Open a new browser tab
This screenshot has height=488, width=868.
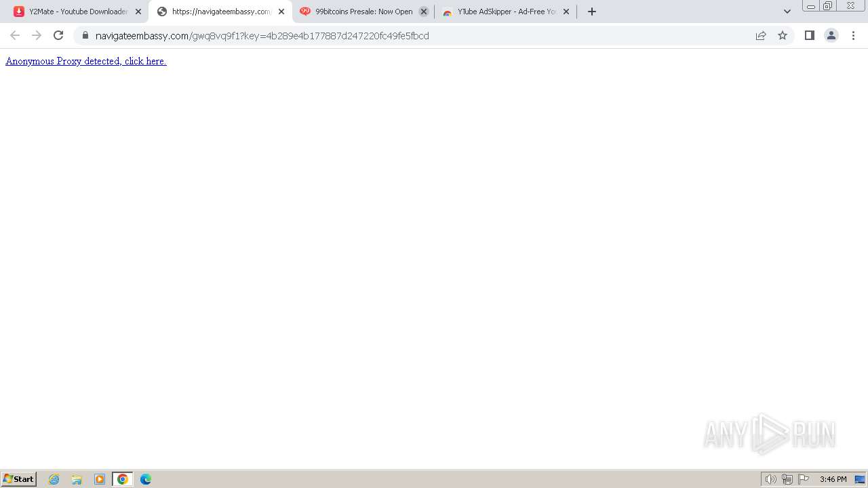pos(592,12)
